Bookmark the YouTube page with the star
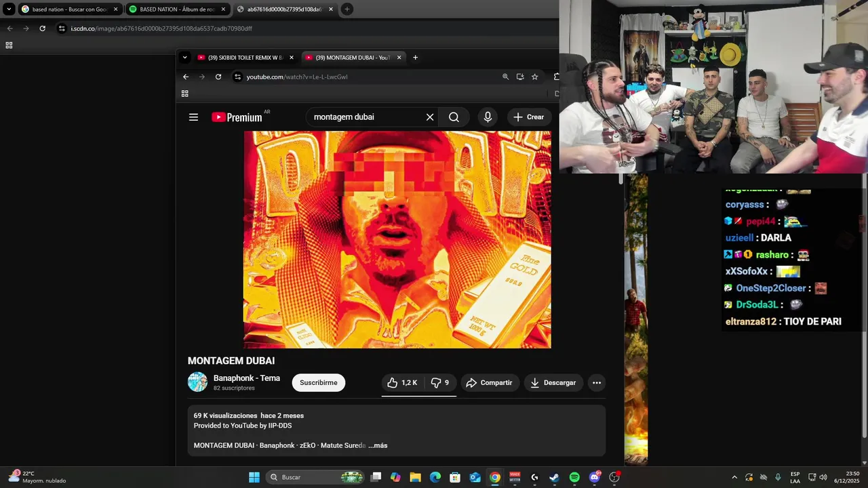Viewport: 868px width, 488px height. [x=534, y=77]
